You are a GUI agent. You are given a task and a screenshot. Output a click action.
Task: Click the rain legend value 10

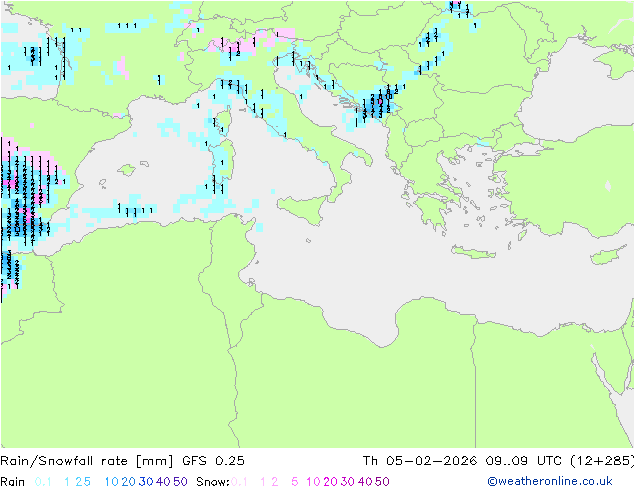[x=111, y=482]
